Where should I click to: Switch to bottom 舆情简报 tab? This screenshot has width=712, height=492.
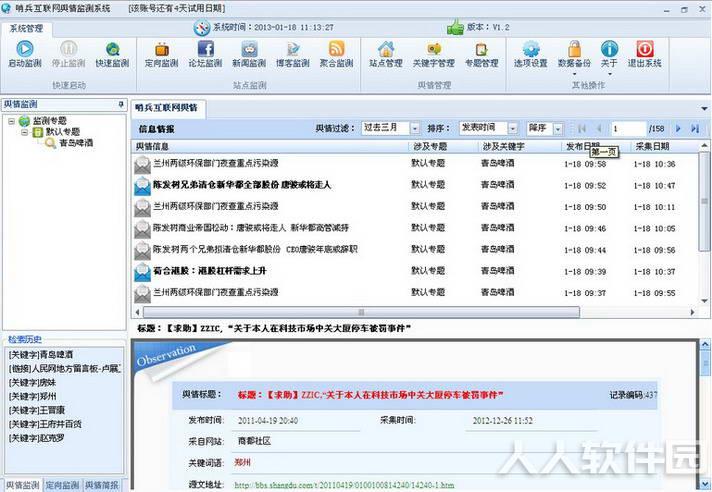(102, 485)
